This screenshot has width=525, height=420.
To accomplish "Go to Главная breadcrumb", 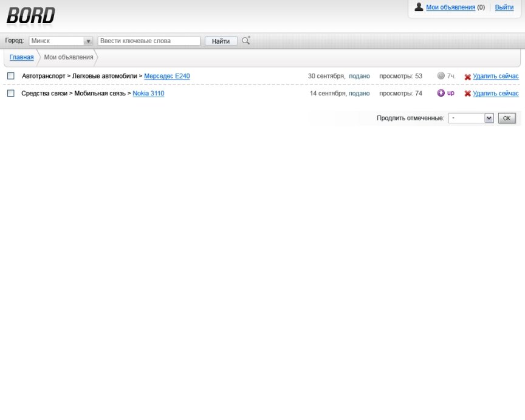I will pyautogui.click(x=21, y=57).
